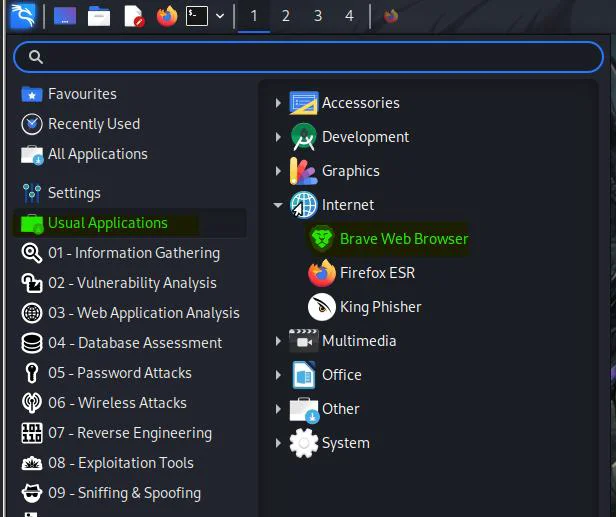Image resolution: width=616 pixels, height=517 pixels.
Task: Expand the Other submenu arrow
Action: pyautogui.click(x=278, y=409)
